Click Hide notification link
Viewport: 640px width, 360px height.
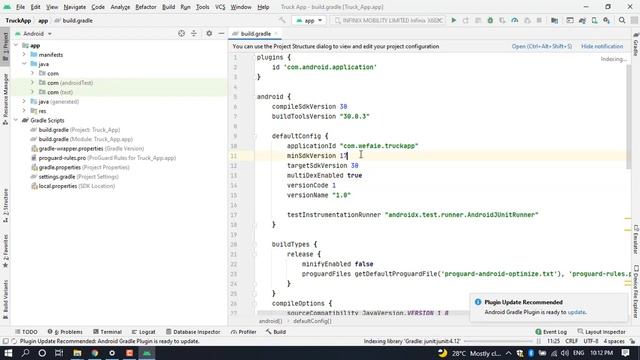(602, 47)
